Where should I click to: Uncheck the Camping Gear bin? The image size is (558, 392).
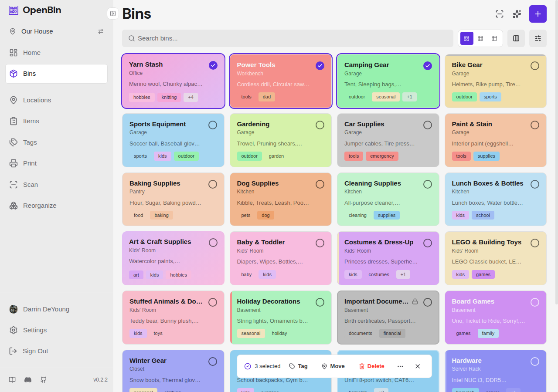[x=428, y=66]
